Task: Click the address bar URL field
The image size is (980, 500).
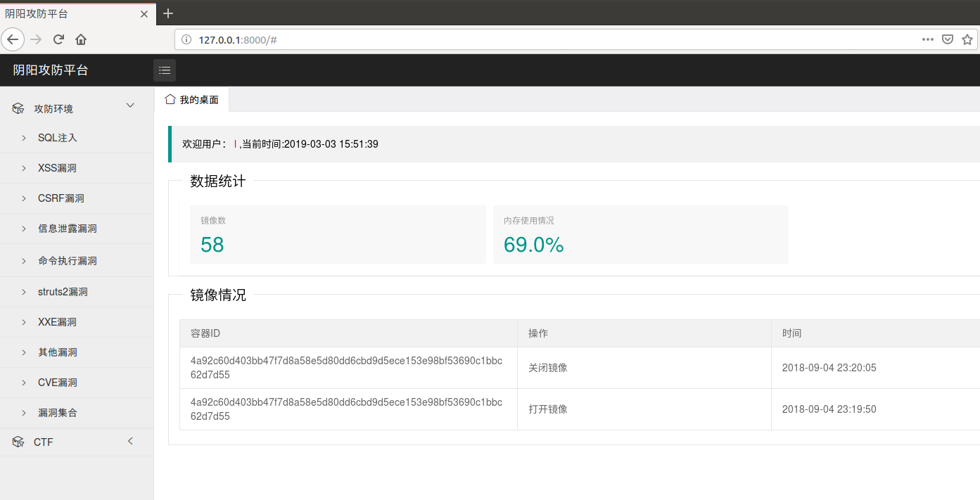Action: click(549, 39)
